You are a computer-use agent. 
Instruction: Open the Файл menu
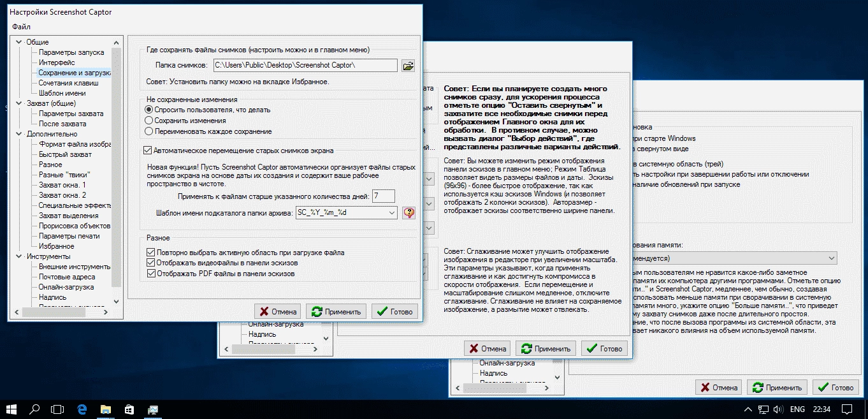click(20, 27)
